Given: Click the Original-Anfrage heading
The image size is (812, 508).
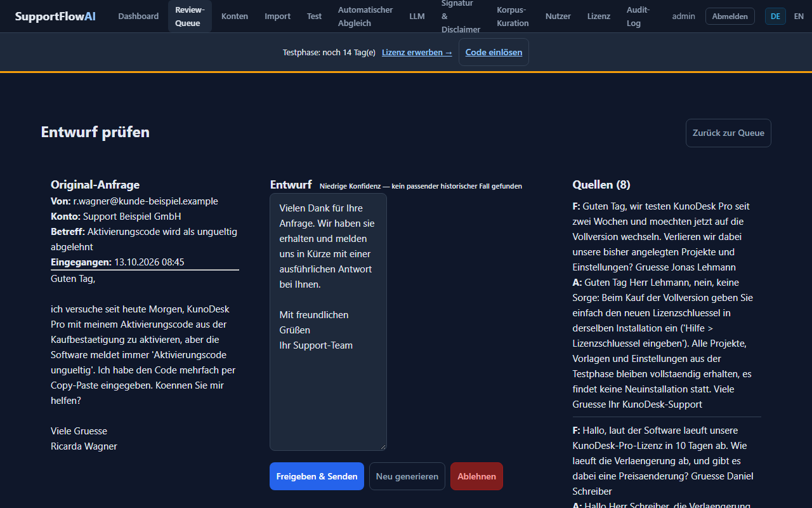Looking at the screenshot, I should [95, 185].
